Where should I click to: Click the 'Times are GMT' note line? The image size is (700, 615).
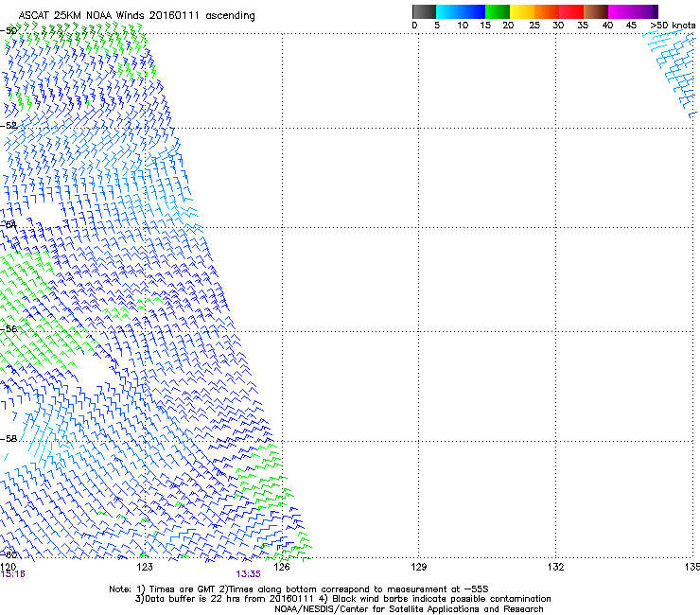pyautogui.click(x=299, y=589)
